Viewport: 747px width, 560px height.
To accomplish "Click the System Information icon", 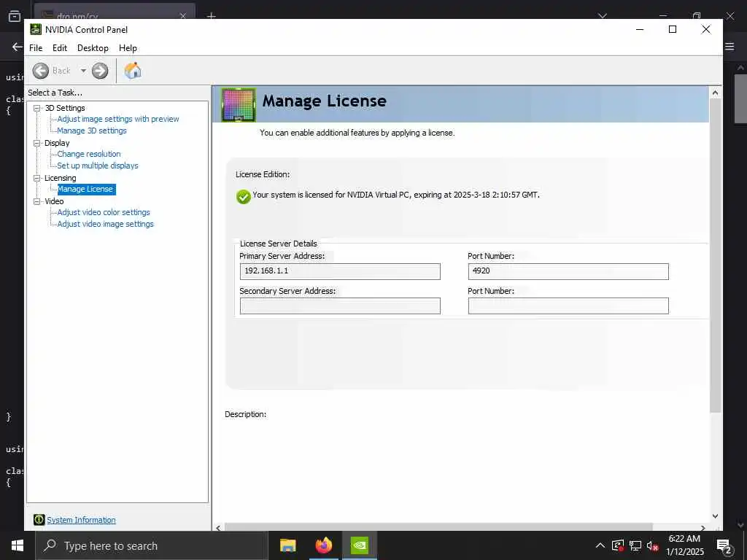I will [39, 520].
